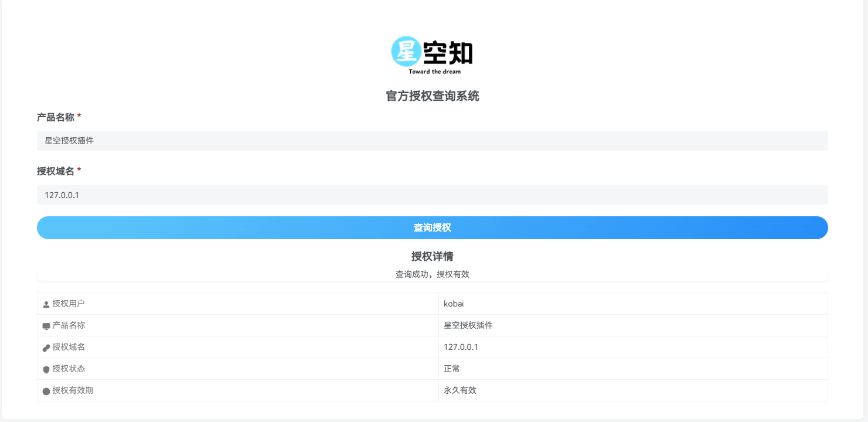Click the 官方授权查询系统 page title
Viewport: 868px width, 422px height.
coord(432,96)
